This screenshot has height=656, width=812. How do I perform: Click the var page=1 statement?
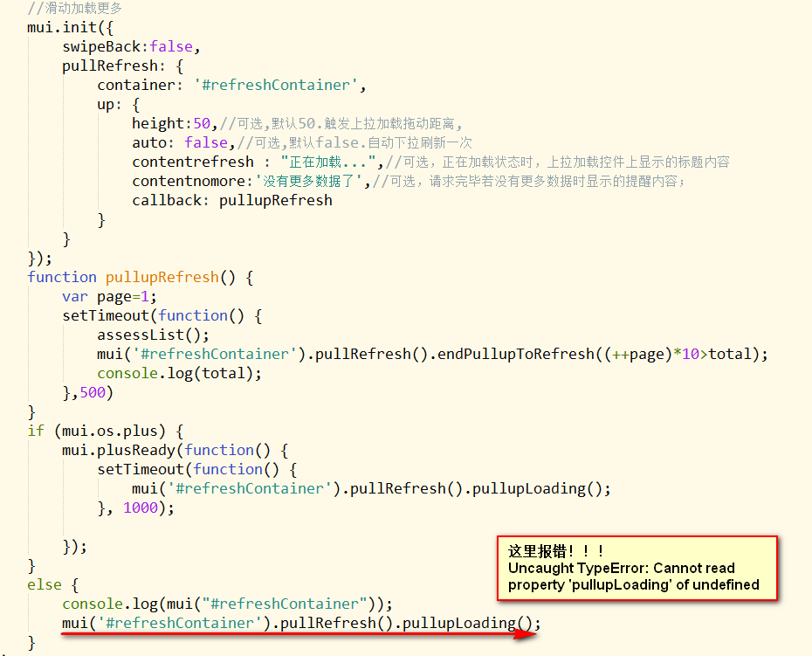[x=111, y=296]
